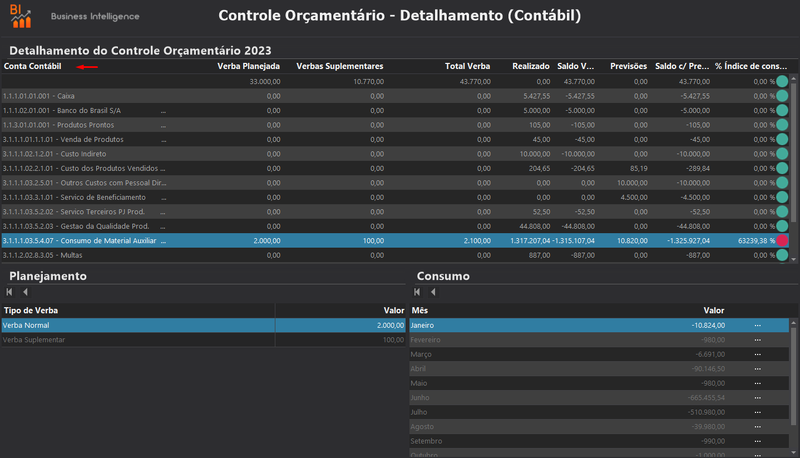The width and height of the screenshot is (800, 458).
Task: Sort by Verbas Suplementares column header
Action: (340, 66)
